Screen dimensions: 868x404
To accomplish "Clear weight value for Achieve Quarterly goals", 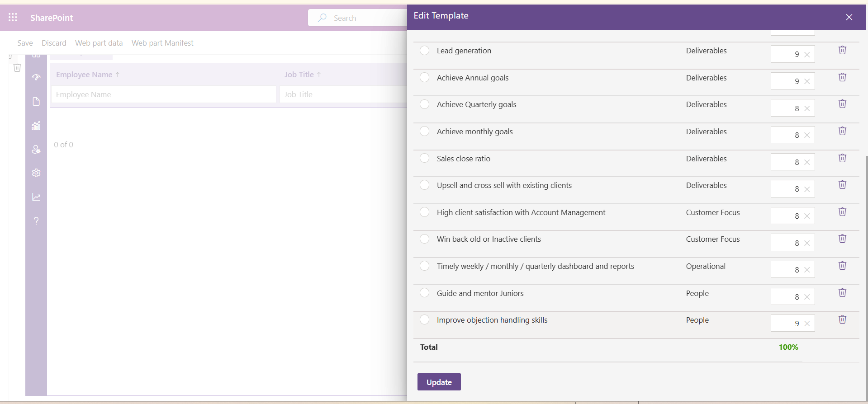I will point(807,108).
